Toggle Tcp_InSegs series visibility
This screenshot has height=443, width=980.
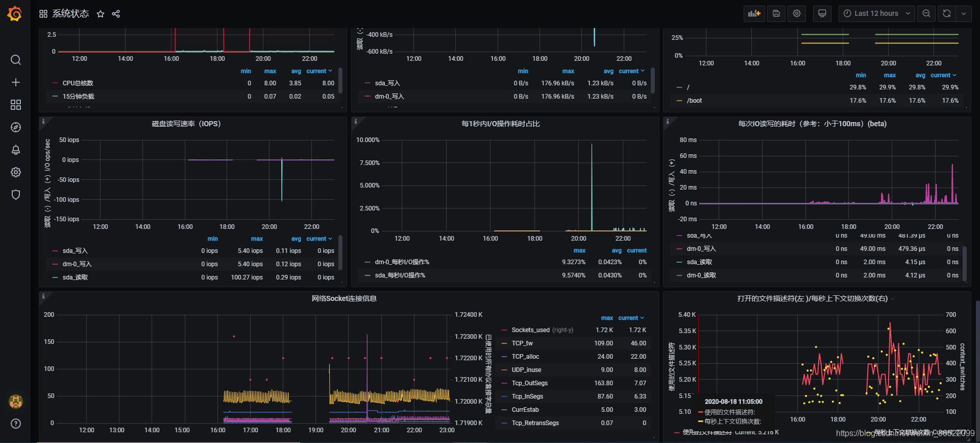pos(527,397)
